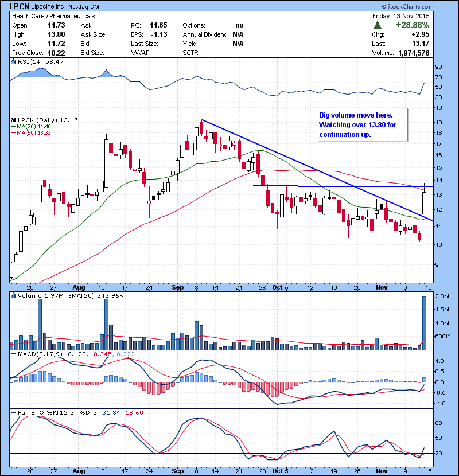Click the candlestick icon beside LPCN (Daily)

coord(13,120)
